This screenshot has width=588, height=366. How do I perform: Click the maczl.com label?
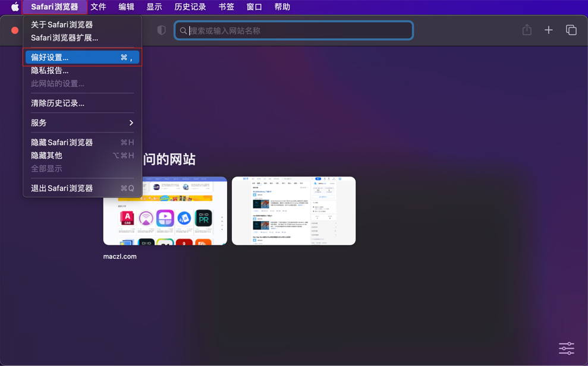(120, 257)
